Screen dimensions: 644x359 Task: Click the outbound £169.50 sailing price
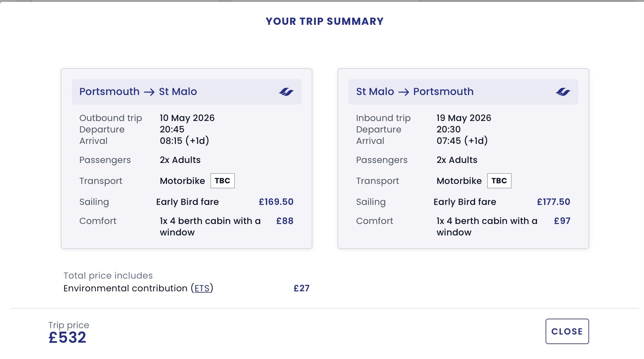click(x=276, y=202)
